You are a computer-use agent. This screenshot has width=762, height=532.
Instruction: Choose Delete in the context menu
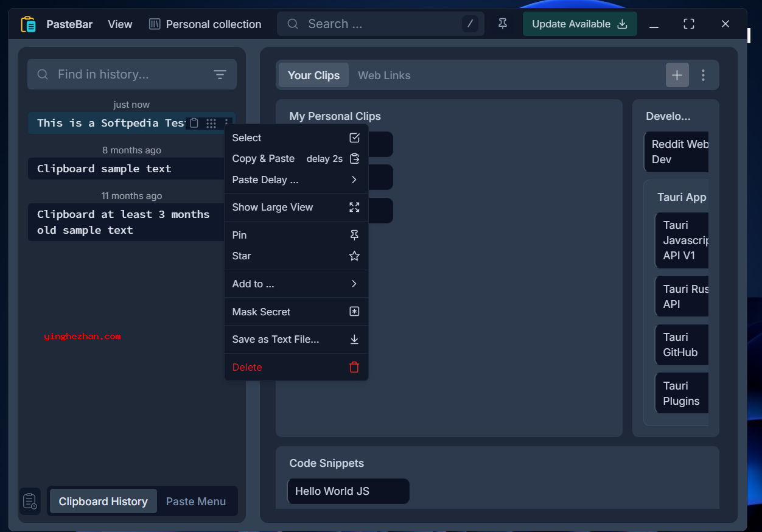(296, 368)
